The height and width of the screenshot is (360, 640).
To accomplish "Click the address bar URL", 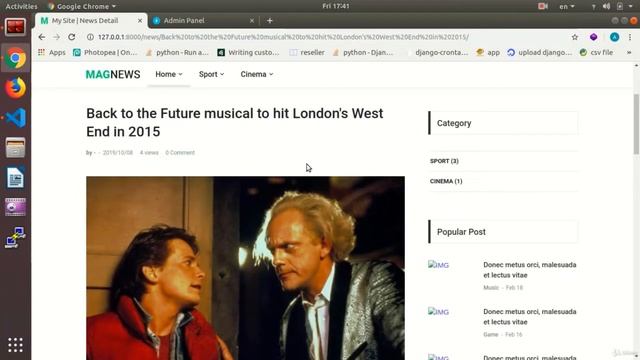I will (283, 37).
